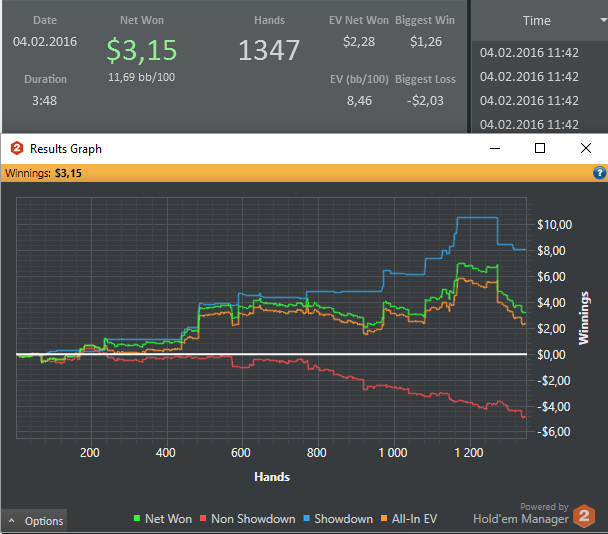The width and height of the screenshot is (608, 534).
Task: Toggle the blue Showdown legend swatch
Action: [x=306, y=518]
